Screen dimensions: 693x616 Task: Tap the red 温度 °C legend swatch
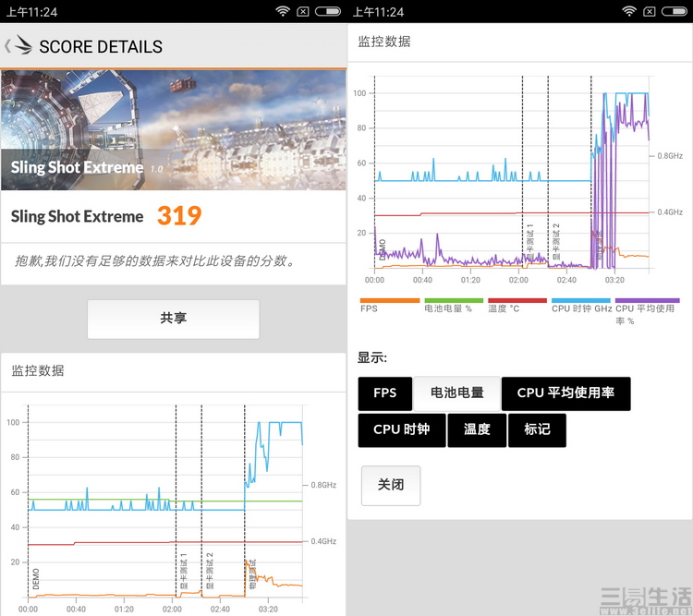point(517,300)
